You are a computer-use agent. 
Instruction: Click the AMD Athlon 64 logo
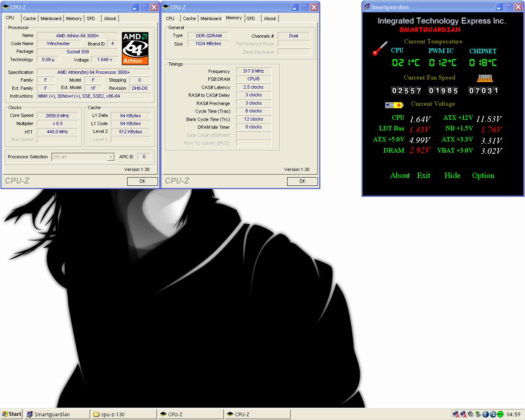tap(135, 48)
